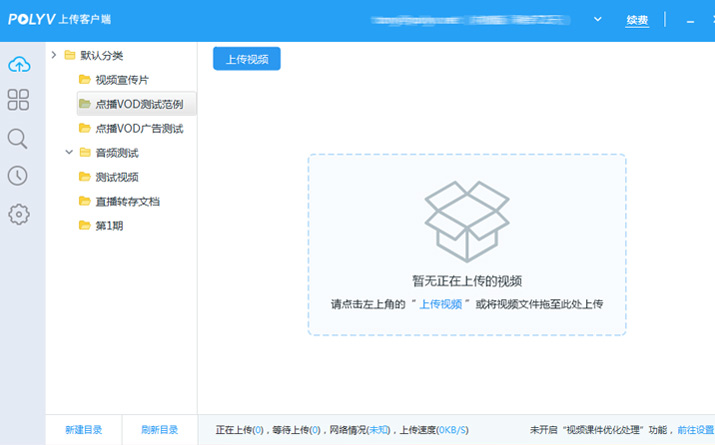Click the search magnifier sidebar icon
This screenshot has width=715, height=445.
(x=18, y=138)
